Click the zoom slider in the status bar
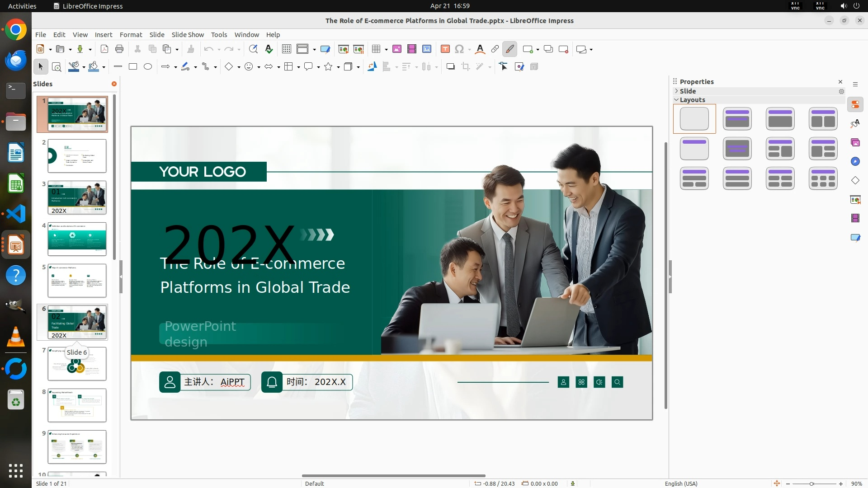Image resolution: width=868 pixels, height=488 pixels. point(811,484)
